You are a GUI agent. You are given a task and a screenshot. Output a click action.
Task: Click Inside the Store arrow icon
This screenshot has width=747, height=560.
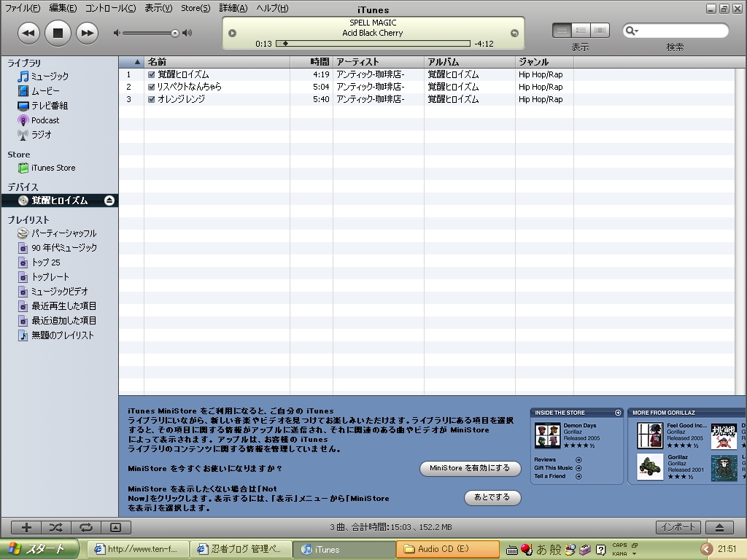coord(618,413)
